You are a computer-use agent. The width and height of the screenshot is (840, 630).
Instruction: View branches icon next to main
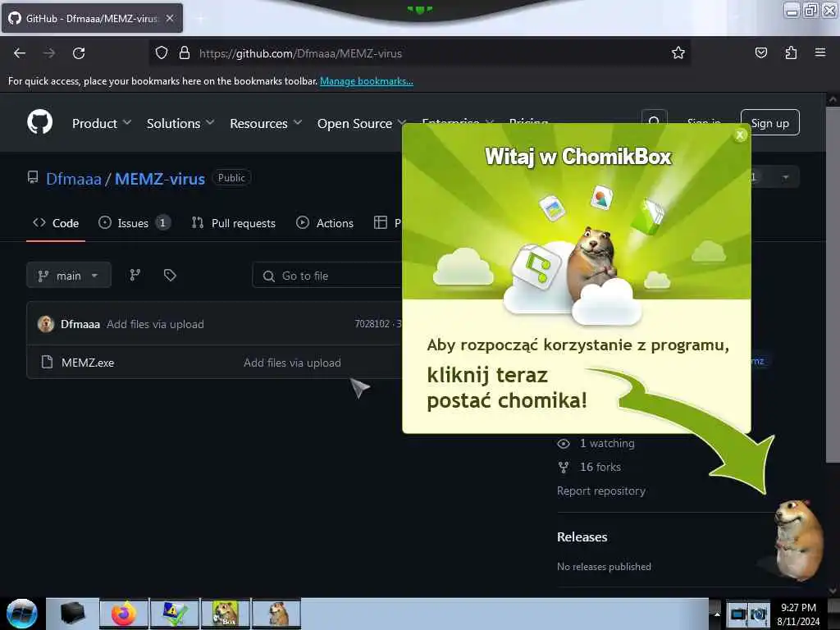point(135,275)
